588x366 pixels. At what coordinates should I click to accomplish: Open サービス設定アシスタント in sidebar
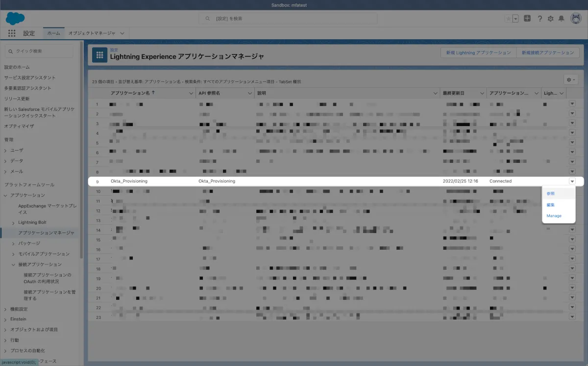click(30, 78)
